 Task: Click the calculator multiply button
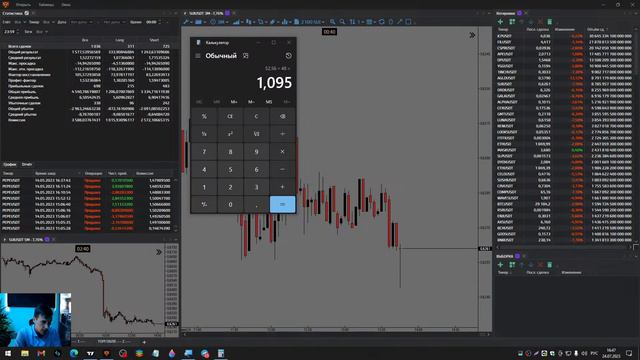(x=282, y=151)
